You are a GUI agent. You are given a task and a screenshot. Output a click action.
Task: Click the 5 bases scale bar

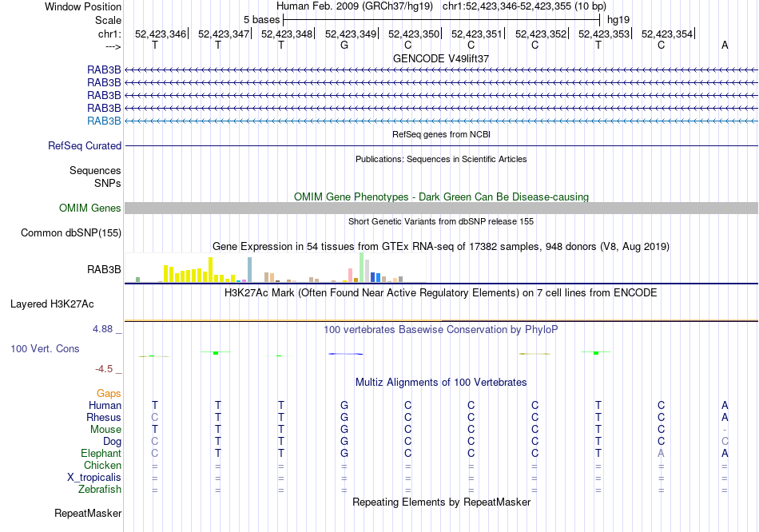pos(442,20)
